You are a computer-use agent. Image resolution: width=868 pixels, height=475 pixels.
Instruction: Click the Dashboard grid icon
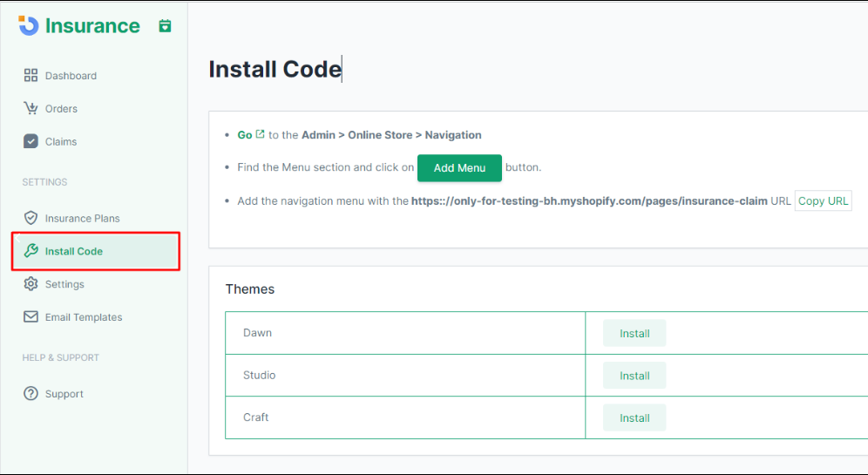point(31,76)
